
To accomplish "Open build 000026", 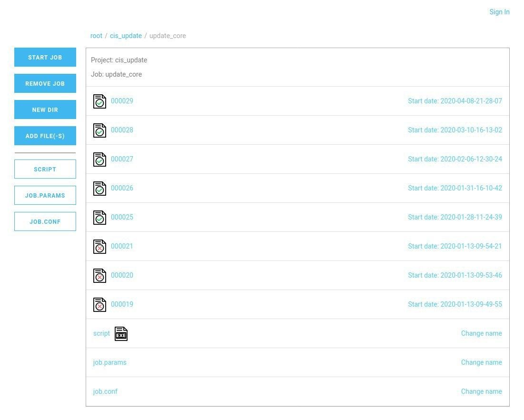I will click(x=122, y=188).
